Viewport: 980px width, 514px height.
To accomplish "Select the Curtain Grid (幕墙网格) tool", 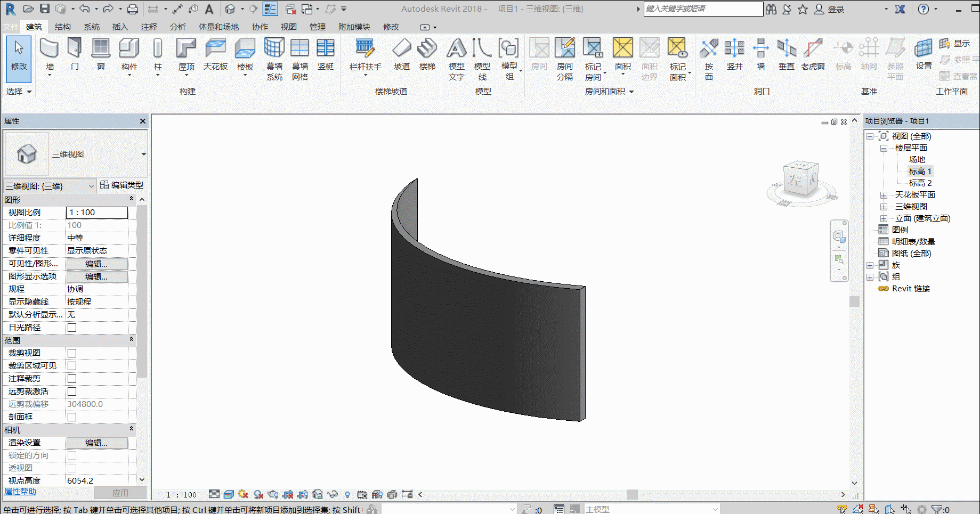I will 300,59.
